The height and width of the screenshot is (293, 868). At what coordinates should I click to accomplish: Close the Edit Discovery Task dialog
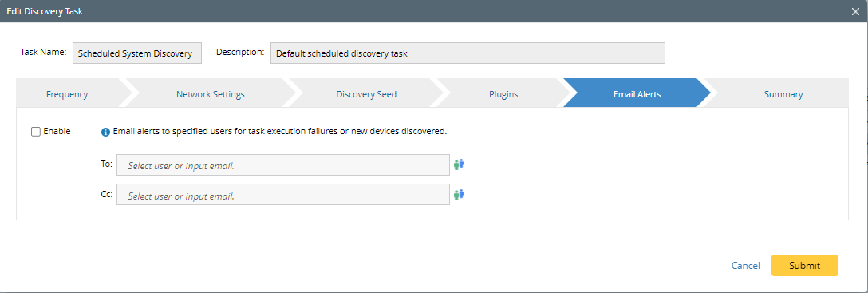[x=855, y=11]
